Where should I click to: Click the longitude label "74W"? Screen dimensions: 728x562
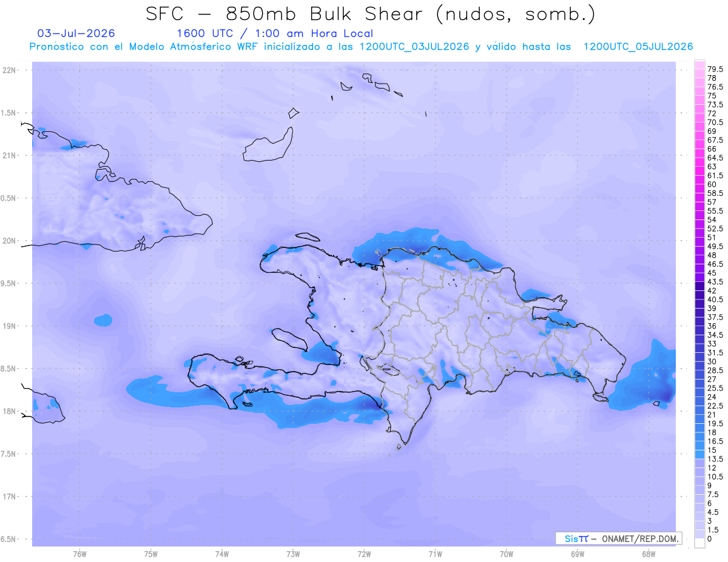click(x=222, y=554)
